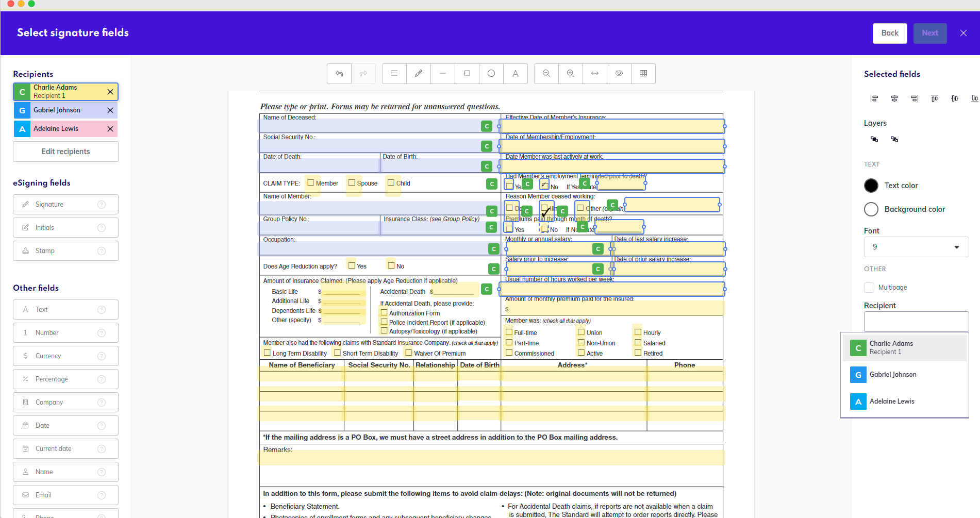
Task: Zoom in on the document
Action: point(570,74)
